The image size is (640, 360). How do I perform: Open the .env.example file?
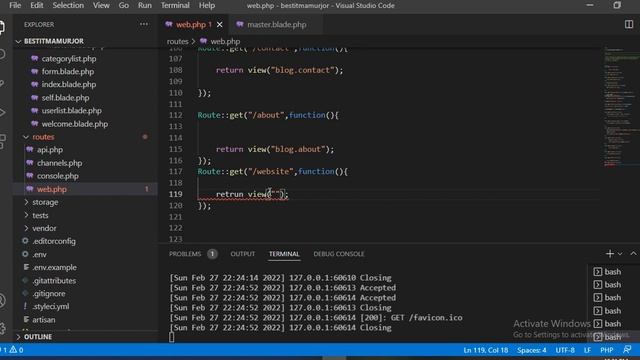click(54, 267)
